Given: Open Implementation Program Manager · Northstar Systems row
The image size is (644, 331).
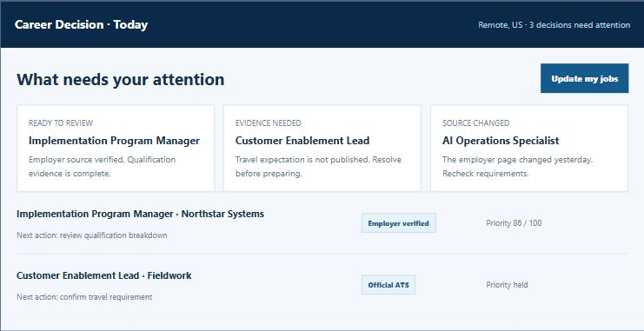Looking at the screenshot, I should [x=322, y=224].
